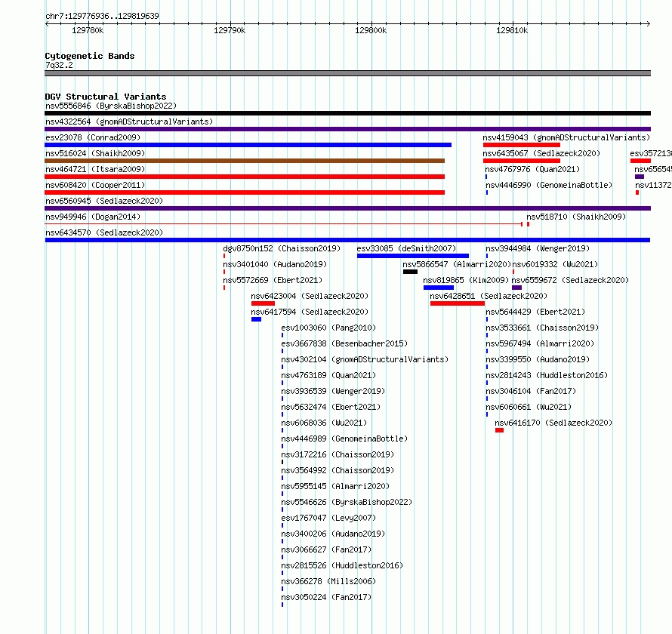Select the blue esv23078 (Conrad2009) bar
The width and height of the screenshot is (672, 634).
(x=248, y=145)
